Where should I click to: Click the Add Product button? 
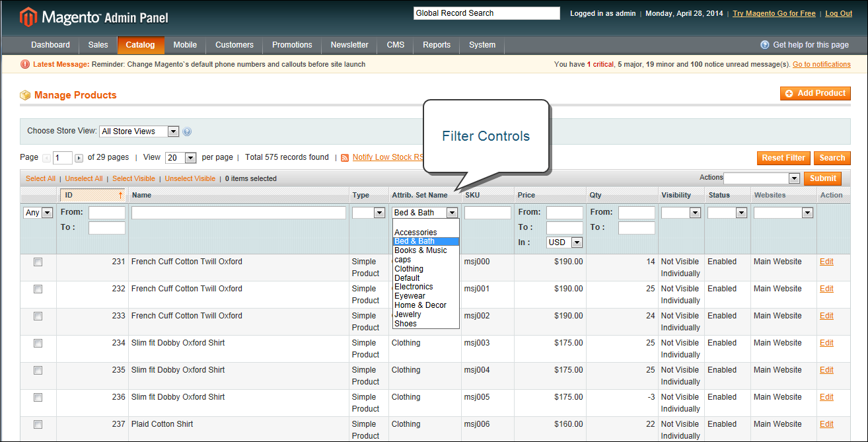(x=815, y=93)
